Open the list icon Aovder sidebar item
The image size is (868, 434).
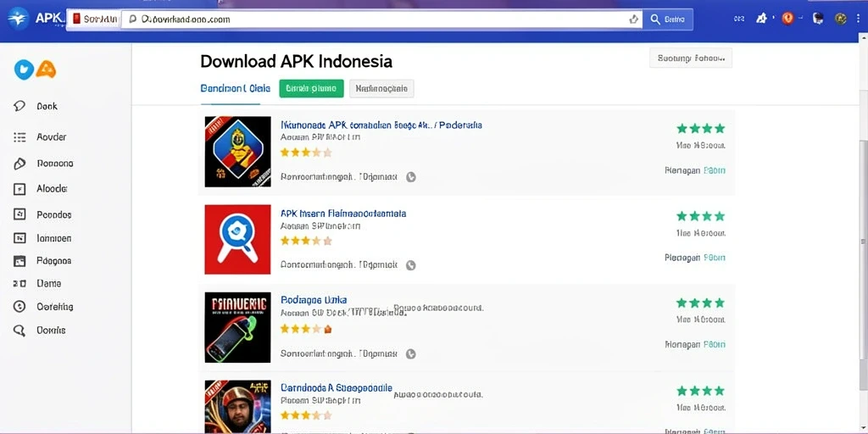click(39, 137)
